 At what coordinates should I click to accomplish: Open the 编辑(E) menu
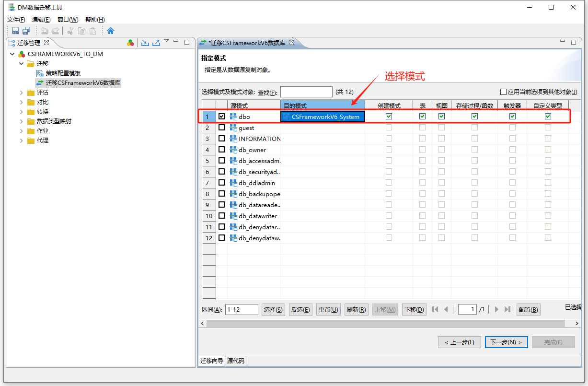(x=41, y=20)
